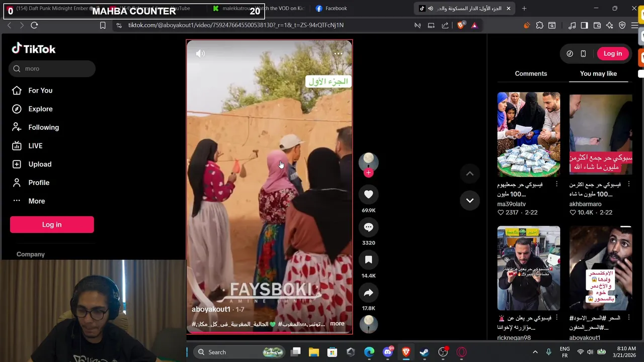Image resolution: width=644 pixels, height=362 pixels.
Task: Share the video with the arrow icon
Action: coord(368,293)
